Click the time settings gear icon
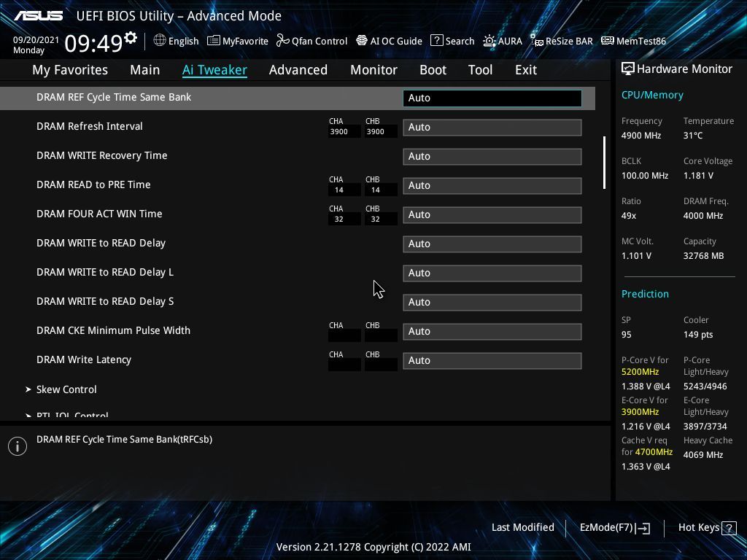Viewport: 747px width, 560px height. [x=131, y=37]
